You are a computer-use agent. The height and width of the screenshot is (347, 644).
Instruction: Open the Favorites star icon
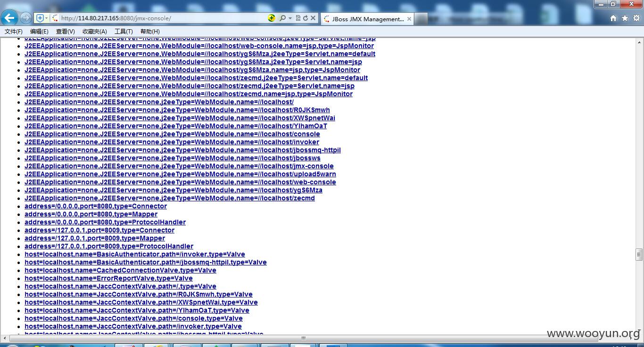(625, 18)
